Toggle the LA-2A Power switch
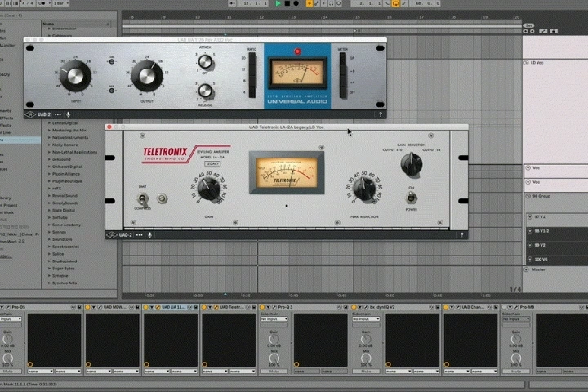Viewport: 588px width, 392px height. click(412, 198)
